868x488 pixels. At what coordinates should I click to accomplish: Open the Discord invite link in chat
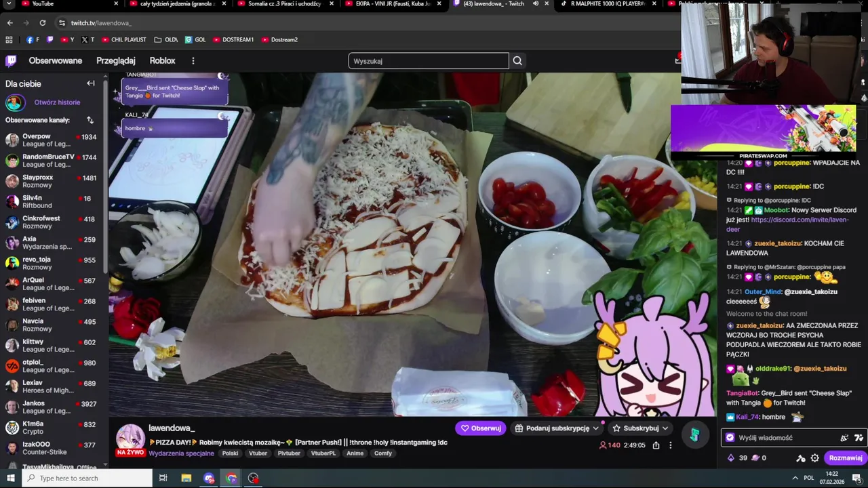[787, 224]
